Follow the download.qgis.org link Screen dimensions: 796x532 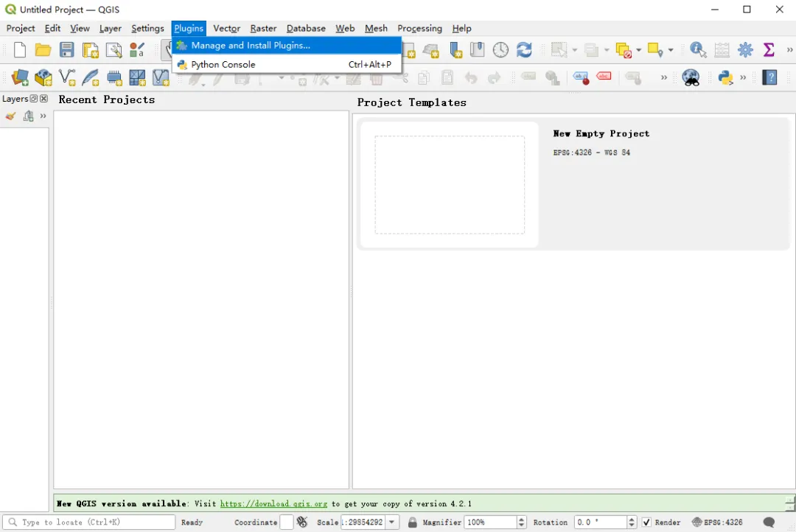(273, 503)
